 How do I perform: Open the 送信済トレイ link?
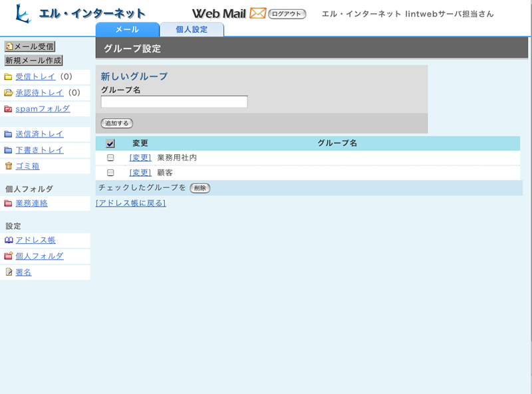tap(39, 134)
